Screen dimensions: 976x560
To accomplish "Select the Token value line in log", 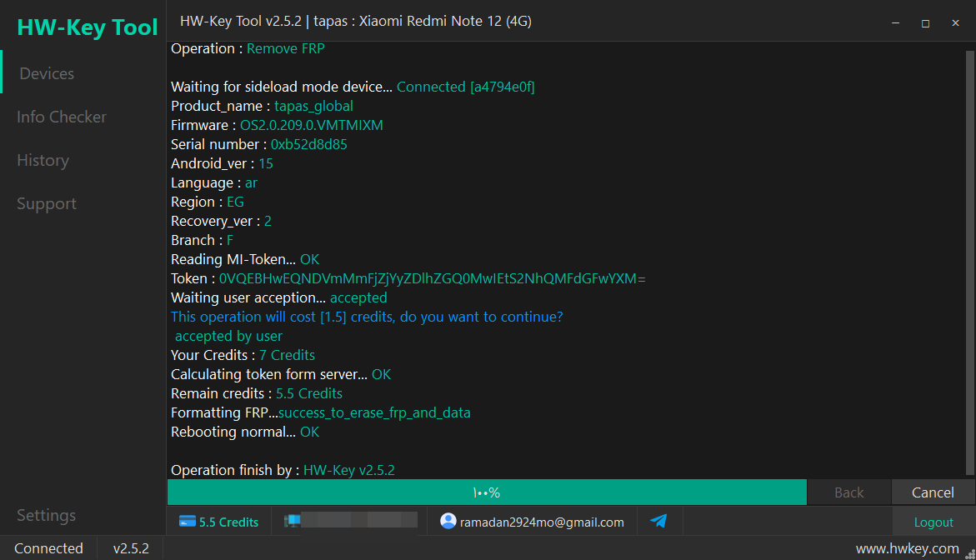I will (x=408, y=279).
